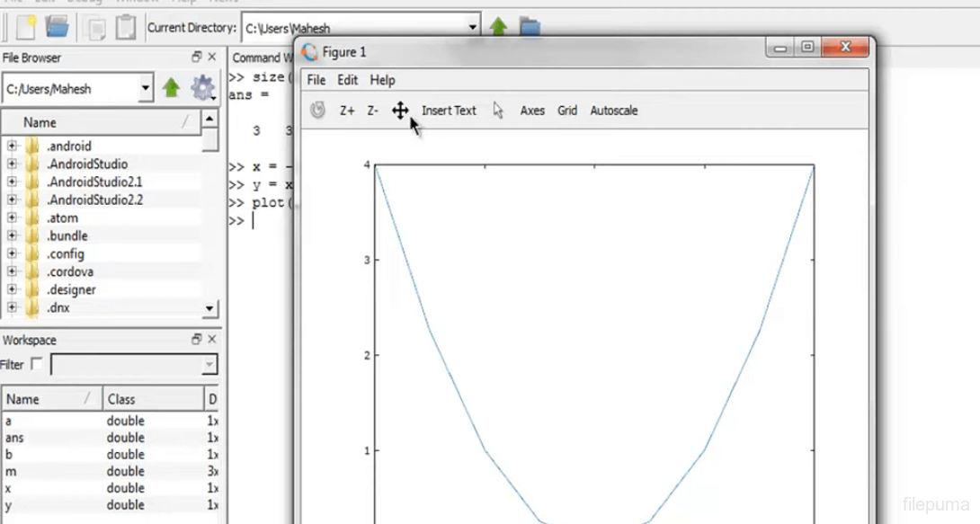Click the Command Window panel title
Screen dimensions: 980x524
262,58
